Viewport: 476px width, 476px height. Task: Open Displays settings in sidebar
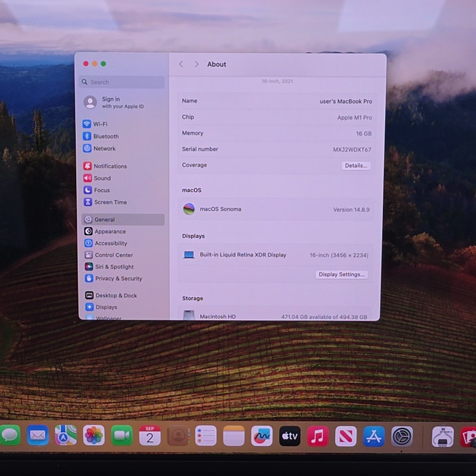click(101, 307)
